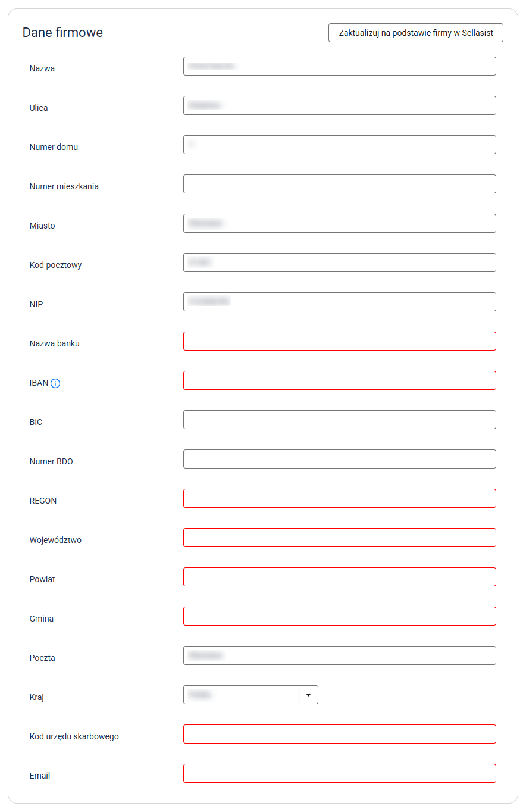Focus the Nazwa input field
The image size is (526, 812).
click(339, 66)
